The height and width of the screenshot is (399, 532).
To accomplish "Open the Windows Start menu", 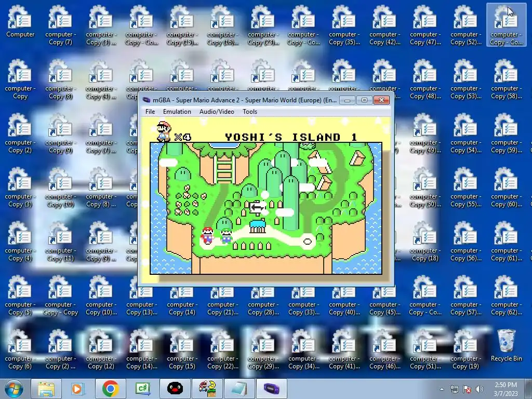I will [14, 389].
